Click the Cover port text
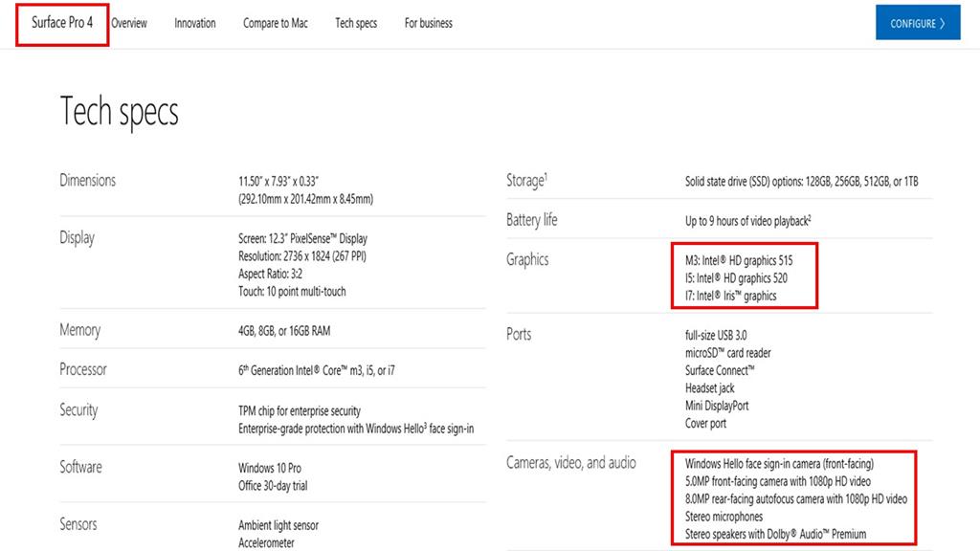This screenshot has width=980, height=551. coord(705,423)
